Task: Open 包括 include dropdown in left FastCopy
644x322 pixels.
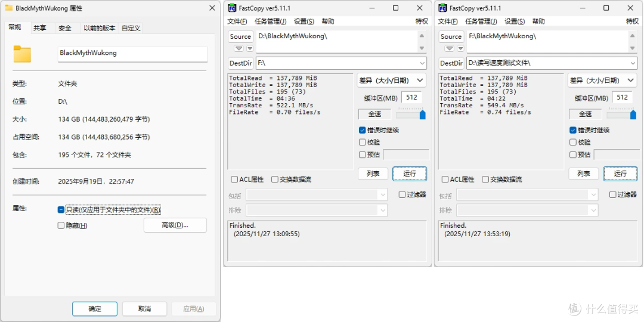Action: point(382,194)
